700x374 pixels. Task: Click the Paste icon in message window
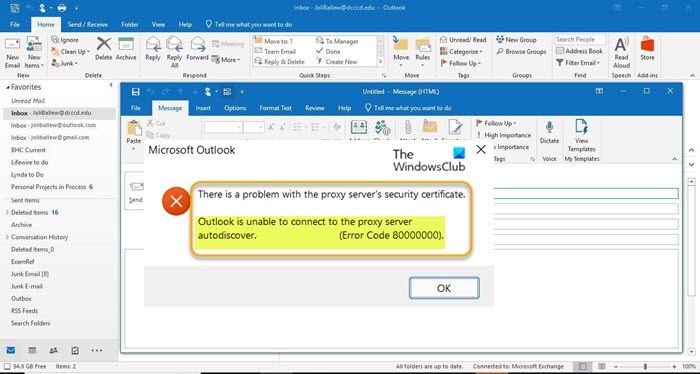coord(134,129)
